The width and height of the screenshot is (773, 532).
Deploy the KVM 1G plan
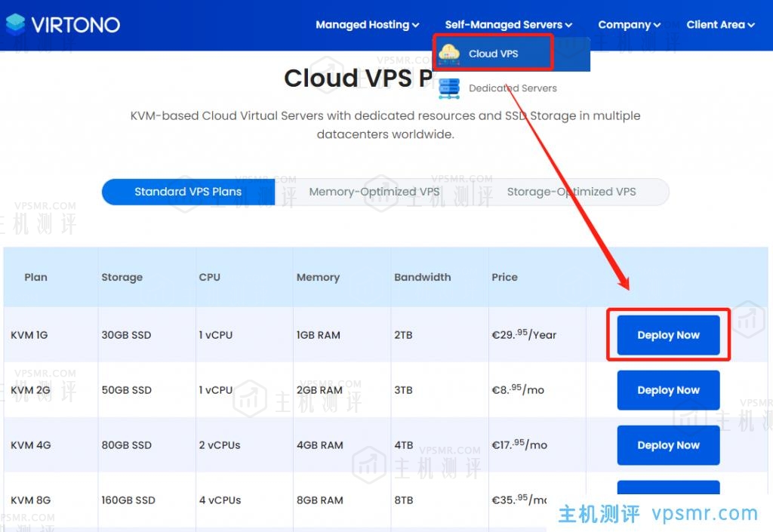pos(668,335)
